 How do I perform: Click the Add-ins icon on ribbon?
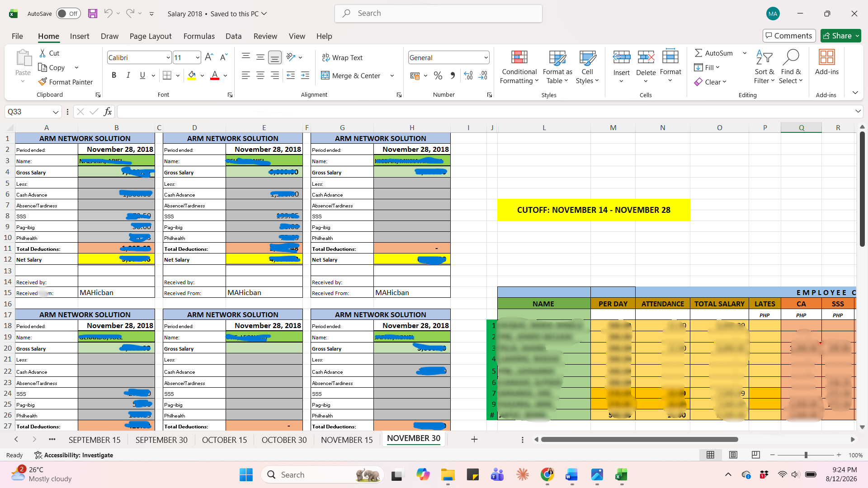pos(826,62)
